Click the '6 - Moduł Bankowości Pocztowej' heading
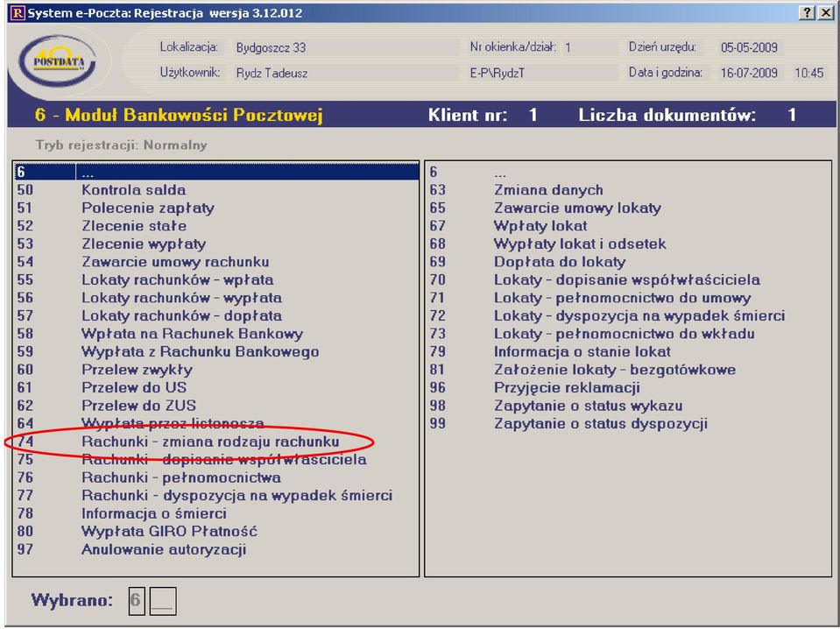 coord(179,115)
